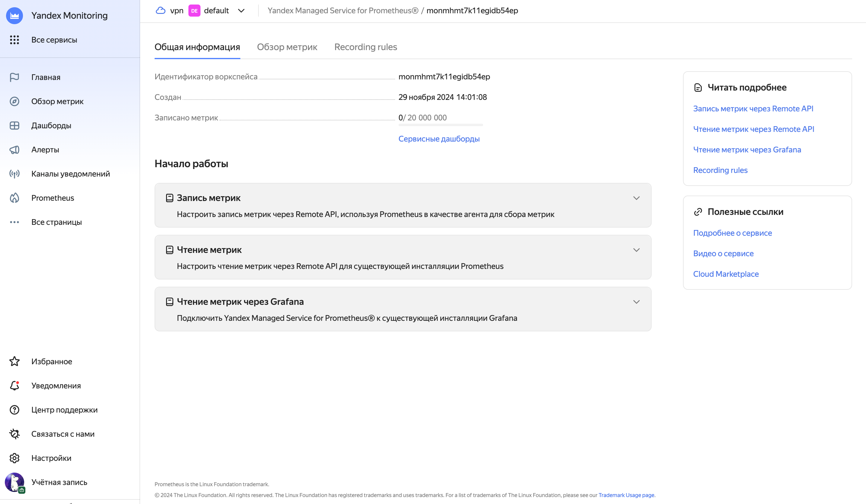Image resolution: width=866 pixels, height=504 pixels.
Task: Click the document icon by Читать подробнее
Action: [698, 88]
